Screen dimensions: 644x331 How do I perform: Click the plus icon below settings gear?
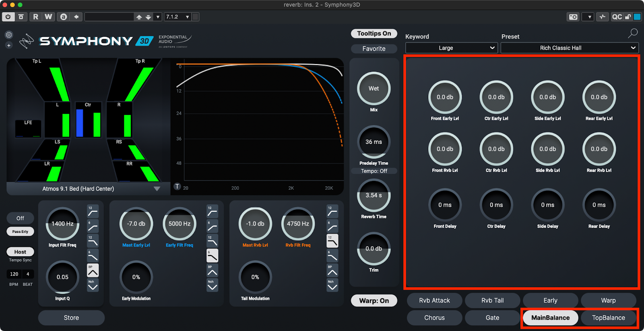tap(9, 45)
